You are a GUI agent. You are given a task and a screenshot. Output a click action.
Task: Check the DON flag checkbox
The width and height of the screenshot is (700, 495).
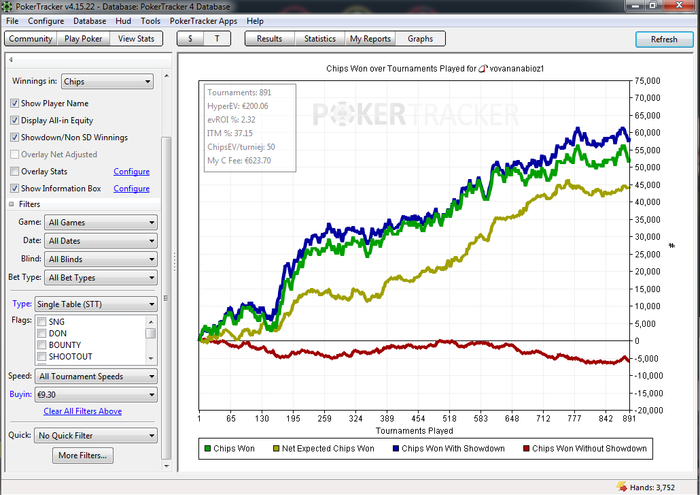[x=42, y=333]
